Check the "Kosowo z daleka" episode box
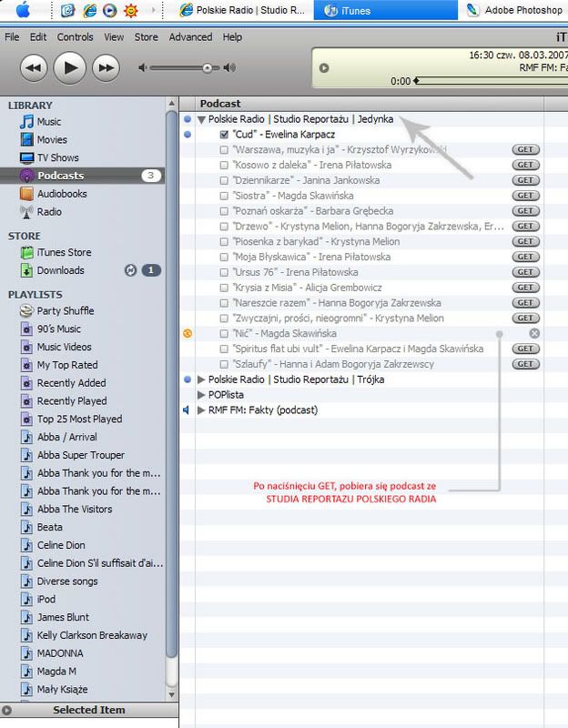 click(x=224, y=166)
